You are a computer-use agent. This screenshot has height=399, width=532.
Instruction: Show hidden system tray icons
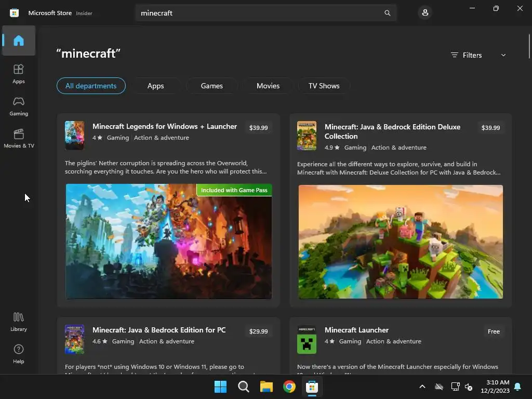(422, 387)
